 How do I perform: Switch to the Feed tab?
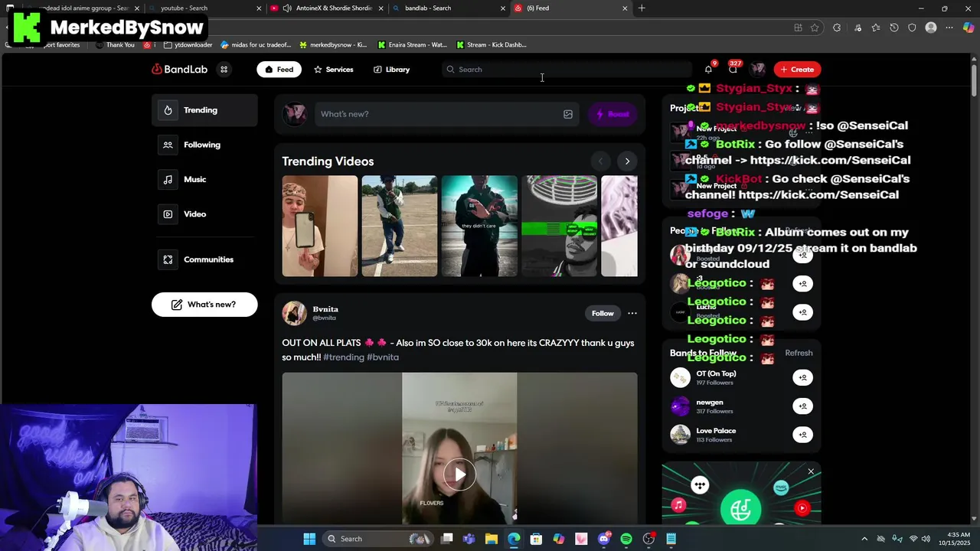pyautogui.click(x=279, y=70)
